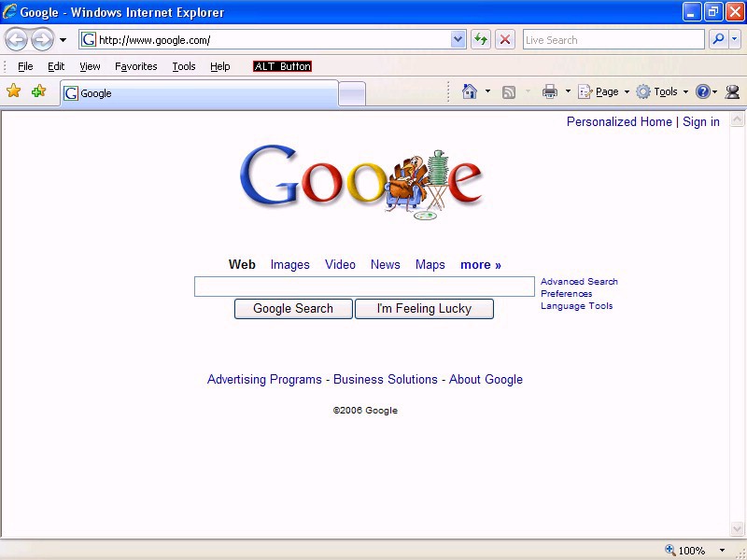Click the Live Search box

point(613,39)
